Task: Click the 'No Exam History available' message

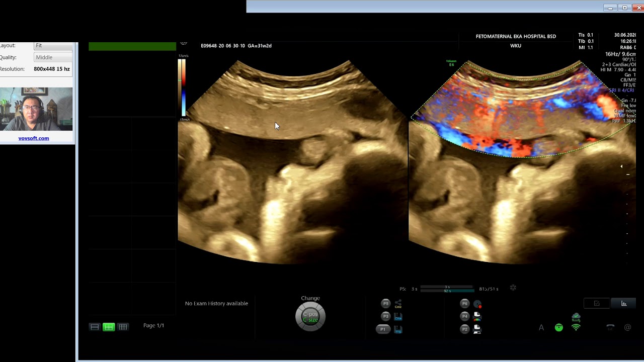Action: 216,303
